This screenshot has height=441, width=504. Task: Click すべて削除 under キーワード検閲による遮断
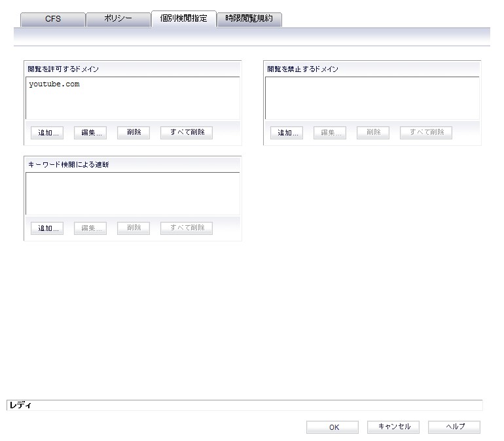[x=187, y=228]
